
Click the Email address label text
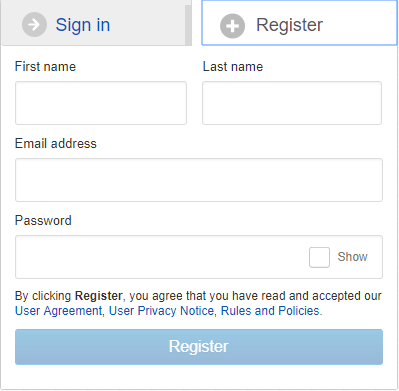tap(56, 143)
